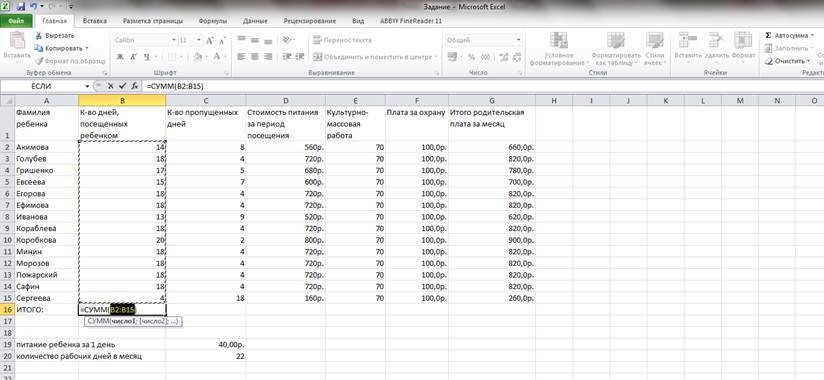824x380 pixels.
Task: Open Форматировать как таблицу menu
Action: 615,48
